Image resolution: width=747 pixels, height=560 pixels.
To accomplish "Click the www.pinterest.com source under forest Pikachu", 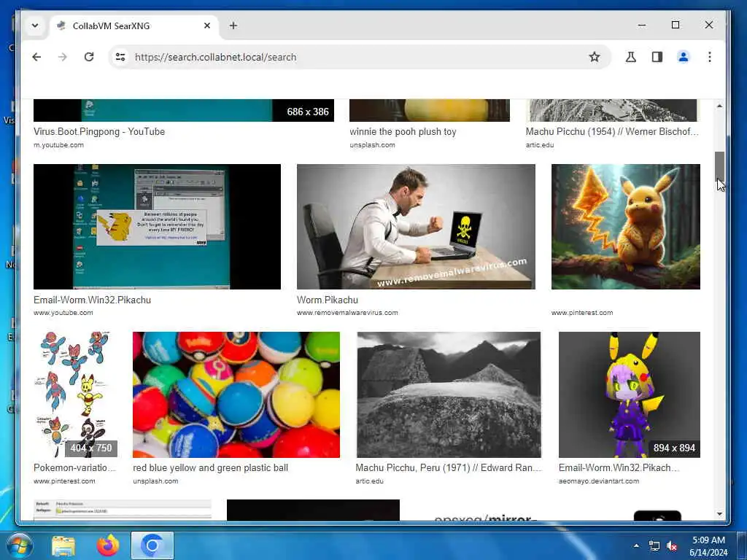I will click(x=581, y=313).
